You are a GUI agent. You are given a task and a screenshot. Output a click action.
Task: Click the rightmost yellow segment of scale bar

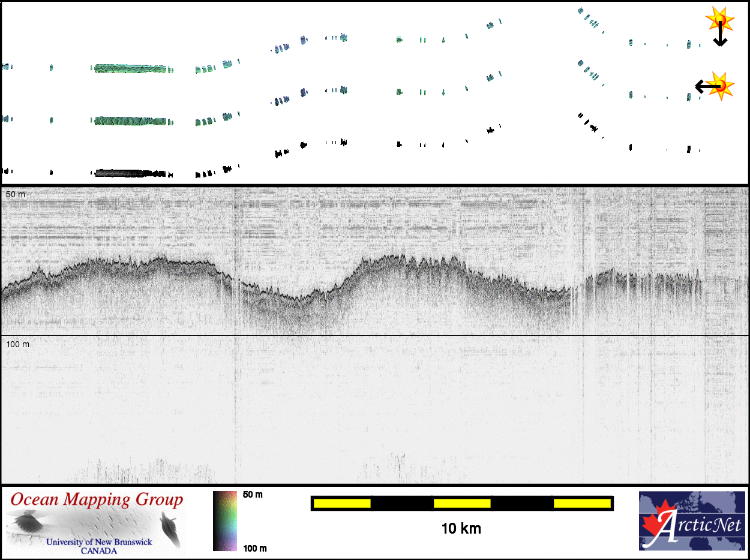pyautogui.click(x=581, y=503)
